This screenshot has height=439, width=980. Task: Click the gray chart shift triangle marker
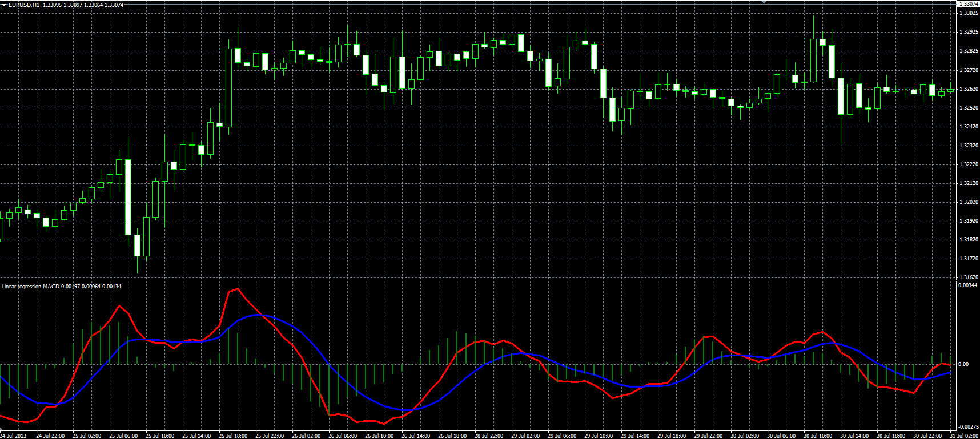[x=764, y=2]
